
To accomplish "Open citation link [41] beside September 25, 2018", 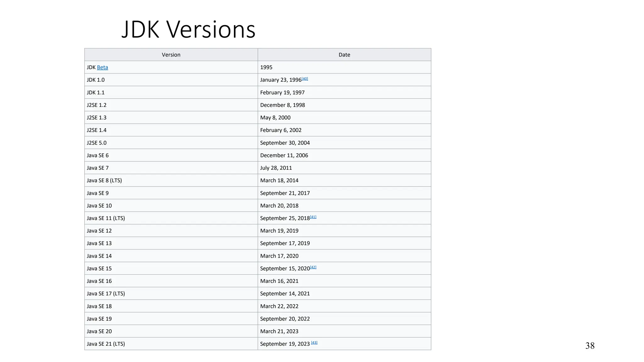I will (x=313, y=217).
